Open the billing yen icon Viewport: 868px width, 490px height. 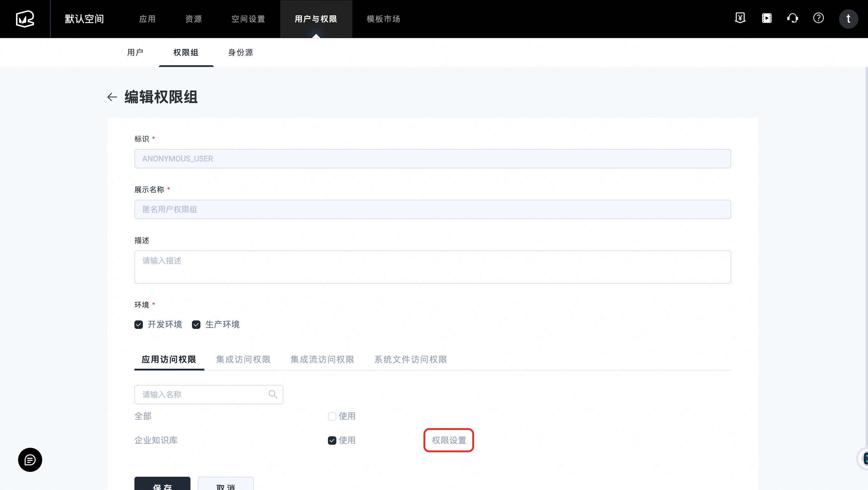(740, 18)
